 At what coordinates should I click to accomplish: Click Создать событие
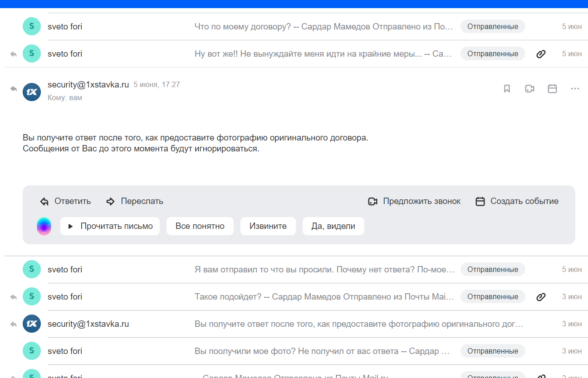(x=517, y=201)
